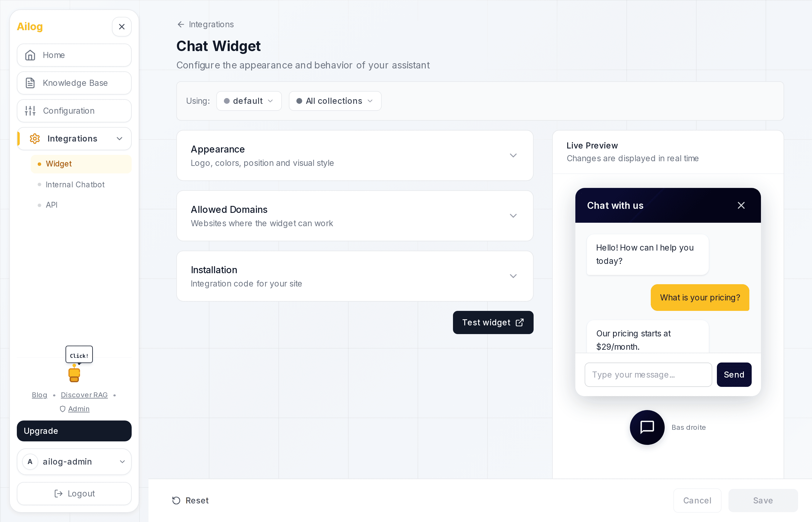Viewport: 812px width, 522px height.
Task: Open the Discover RAG link
Action: pyautogui.click(x=84, y=395)
